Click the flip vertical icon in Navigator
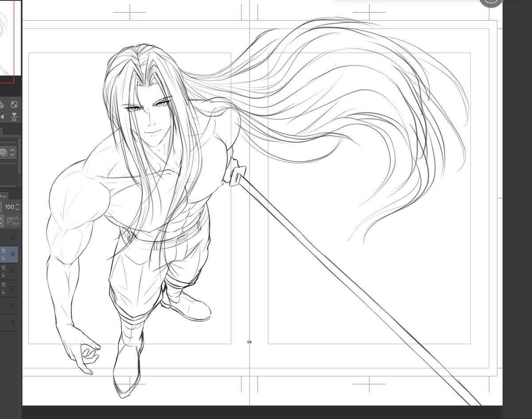The width and height of the screenshot is (532, 419). (14, 117)
